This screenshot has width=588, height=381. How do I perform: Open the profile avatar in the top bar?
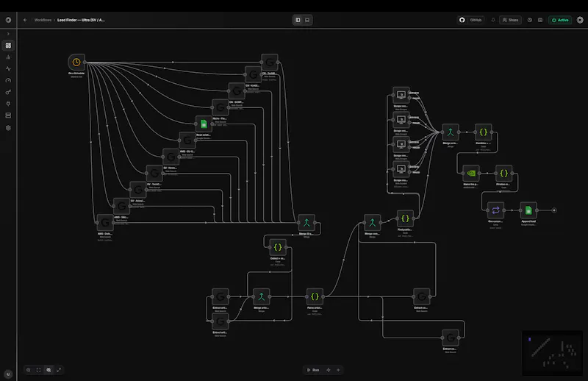coord(580,20)
